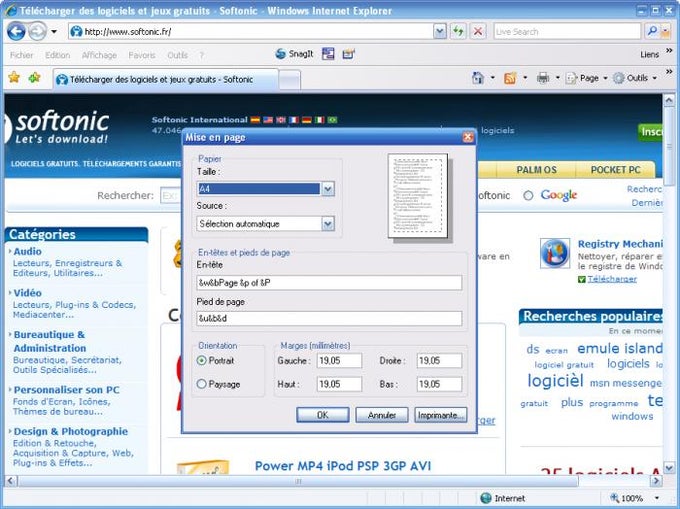Expand the Print dropdown arrow
Image resolution: width=680 pixels, height=509 pixels.
click(x=558, y=78)
